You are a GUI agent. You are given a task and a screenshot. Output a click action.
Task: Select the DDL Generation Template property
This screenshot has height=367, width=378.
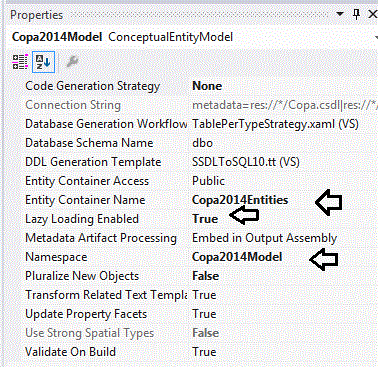click(93, 162)
